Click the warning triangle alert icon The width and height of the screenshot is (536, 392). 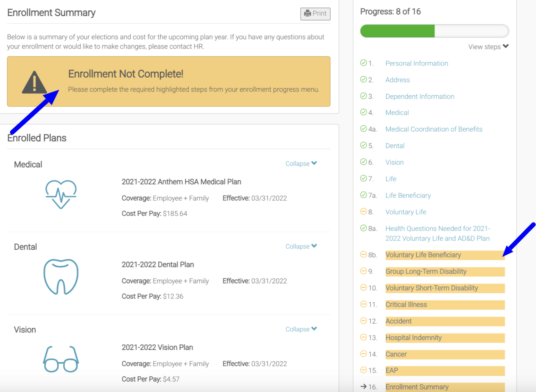[x=34, y=83]
